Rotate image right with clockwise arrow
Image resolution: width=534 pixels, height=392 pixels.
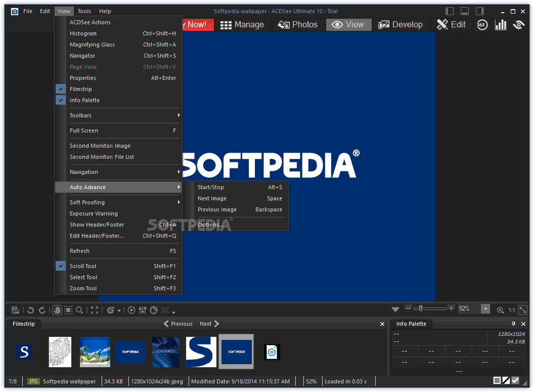[x=42, y=310]
